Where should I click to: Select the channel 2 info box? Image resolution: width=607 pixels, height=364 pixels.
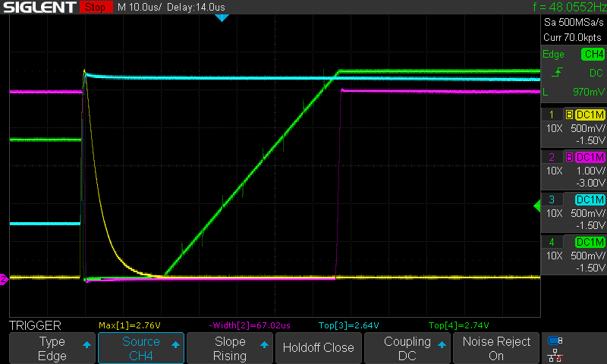pyautogui.click(x=573, y=170)
